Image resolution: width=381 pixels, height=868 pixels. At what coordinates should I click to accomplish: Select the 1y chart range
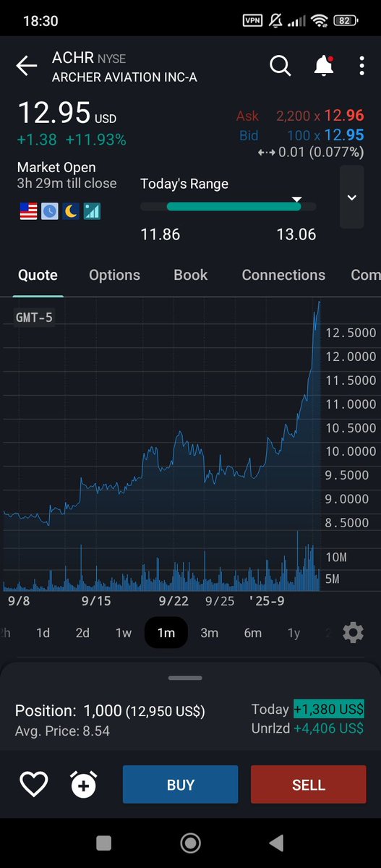[294, 633]
